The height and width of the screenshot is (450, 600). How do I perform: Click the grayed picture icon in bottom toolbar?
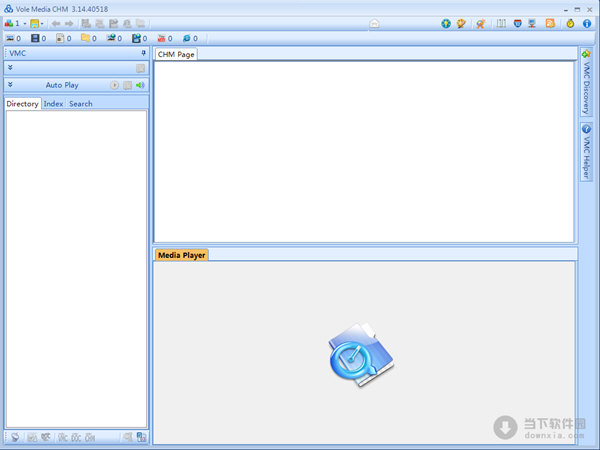(32, 437)
